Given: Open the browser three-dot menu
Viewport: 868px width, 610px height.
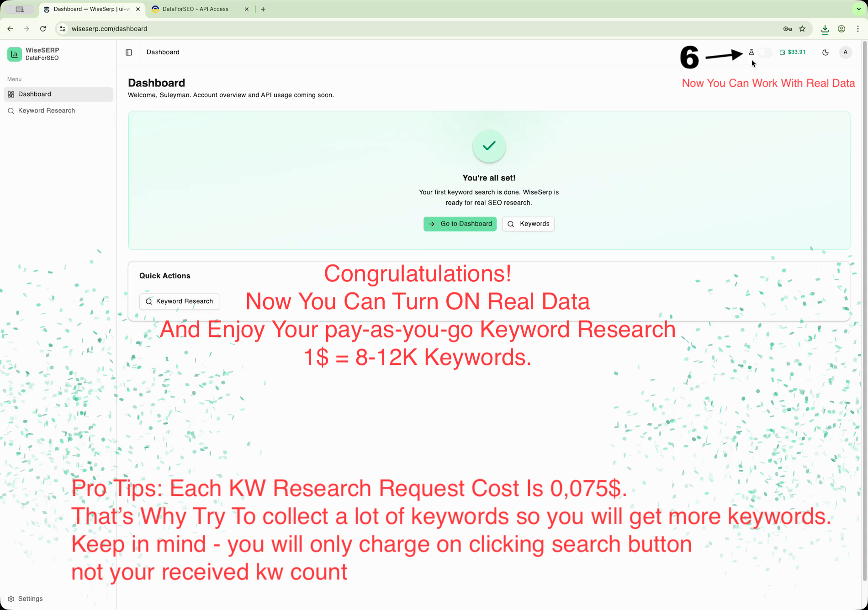Looking at the screenshot, I should [858, 29].
